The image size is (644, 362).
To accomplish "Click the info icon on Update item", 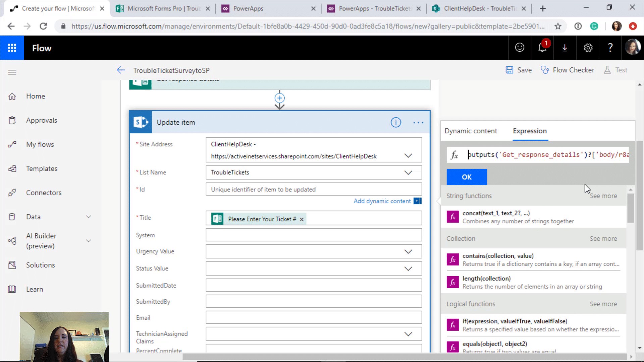I will [x=396, y=122].
